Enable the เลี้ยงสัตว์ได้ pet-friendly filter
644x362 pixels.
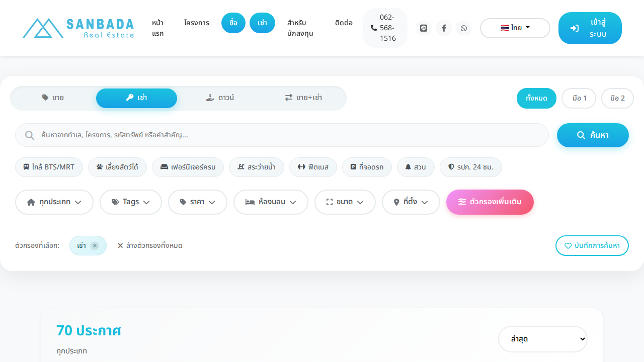[x=117, y=167]
